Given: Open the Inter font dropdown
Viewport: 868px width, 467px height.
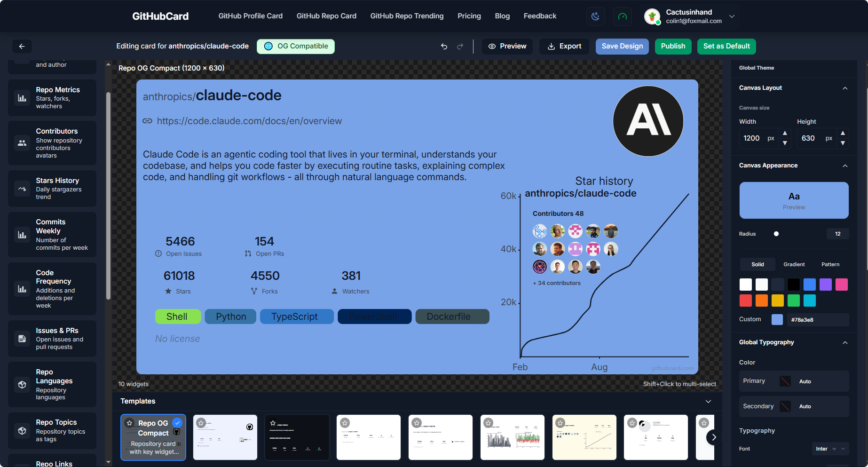Looking at the screenshot, I should pyautogui.click(x=830, y=449).
